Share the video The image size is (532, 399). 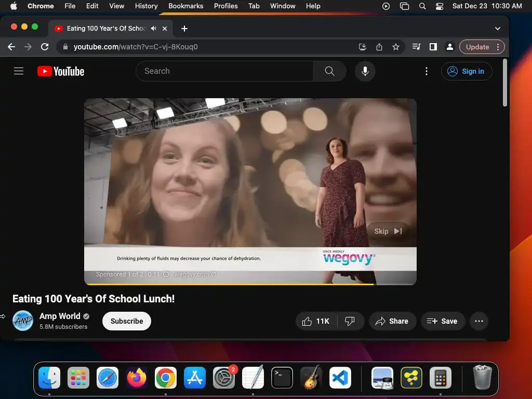[x=392, y=321]
